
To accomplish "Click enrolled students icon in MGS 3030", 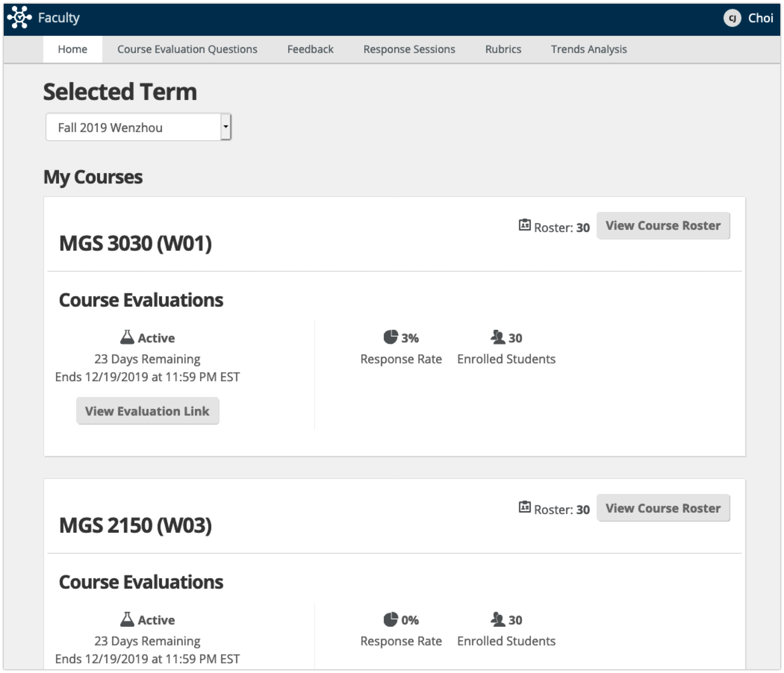I will (498, 337).
